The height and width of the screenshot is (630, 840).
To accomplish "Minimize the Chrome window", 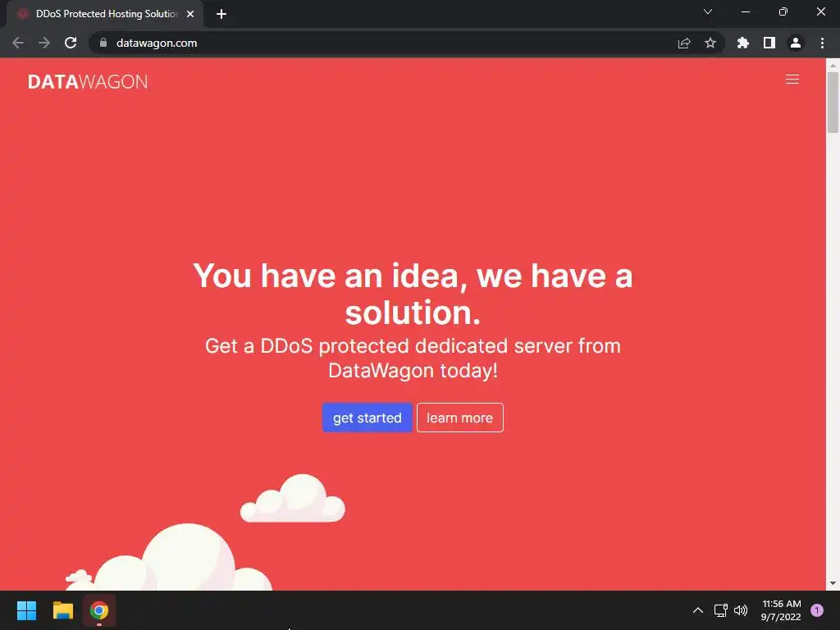I will pyautogui.click(x=746, y=11).
